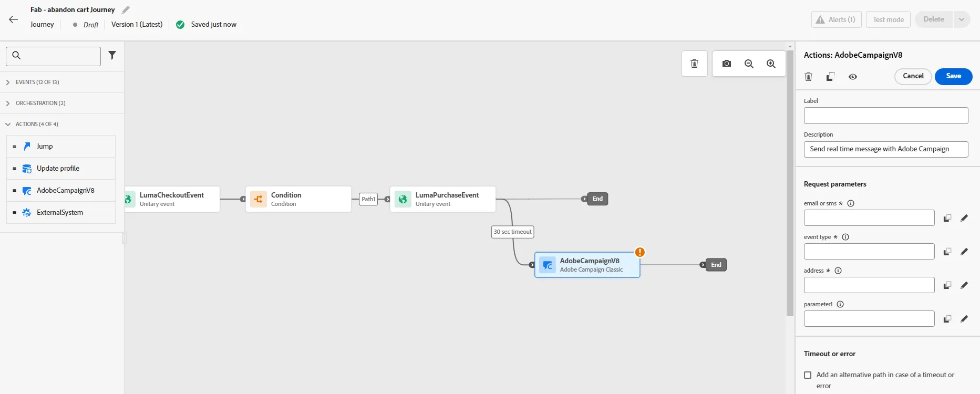Click the Save button

953,76
